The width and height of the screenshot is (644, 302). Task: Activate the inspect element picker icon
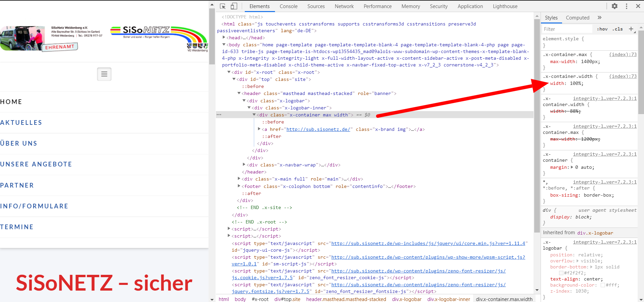coord(223,6)
